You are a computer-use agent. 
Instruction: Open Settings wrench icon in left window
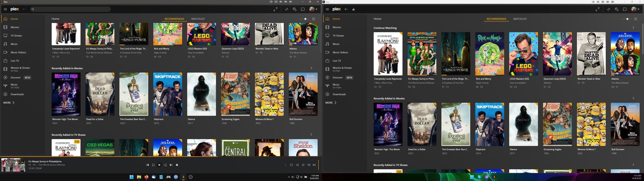[x=294, y=9]
